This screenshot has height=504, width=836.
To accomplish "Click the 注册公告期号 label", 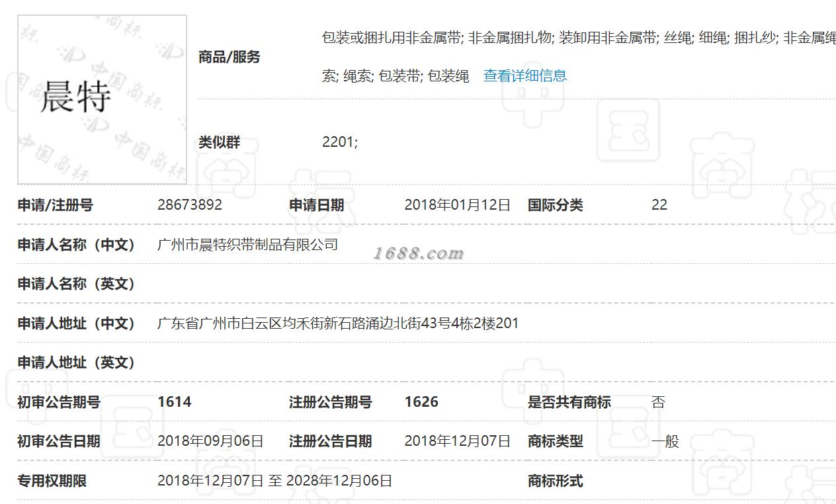I will pos(331,402).
